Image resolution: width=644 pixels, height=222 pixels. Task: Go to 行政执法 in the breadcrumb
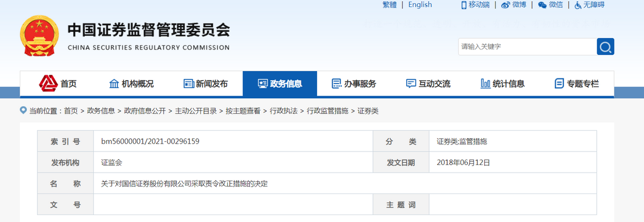coord(283,111)
